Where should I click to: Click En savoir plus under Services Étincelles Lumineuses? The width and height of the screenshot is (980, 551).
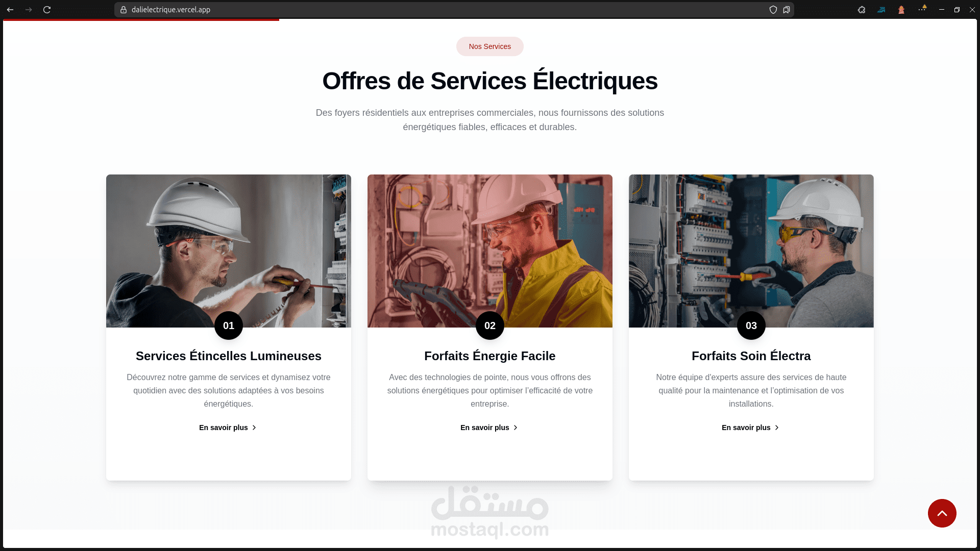point(228,428)
